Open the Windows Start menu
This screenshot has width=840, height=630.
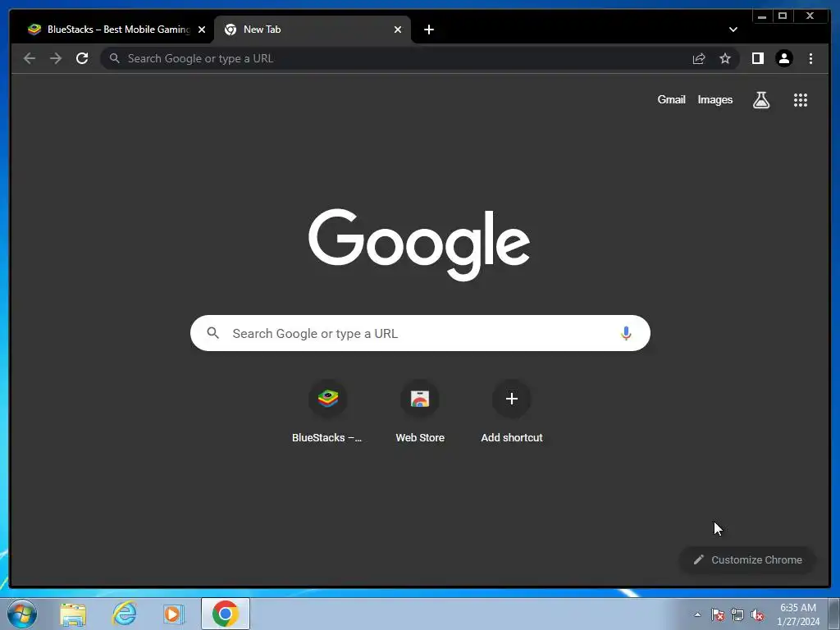click(22, 614)
